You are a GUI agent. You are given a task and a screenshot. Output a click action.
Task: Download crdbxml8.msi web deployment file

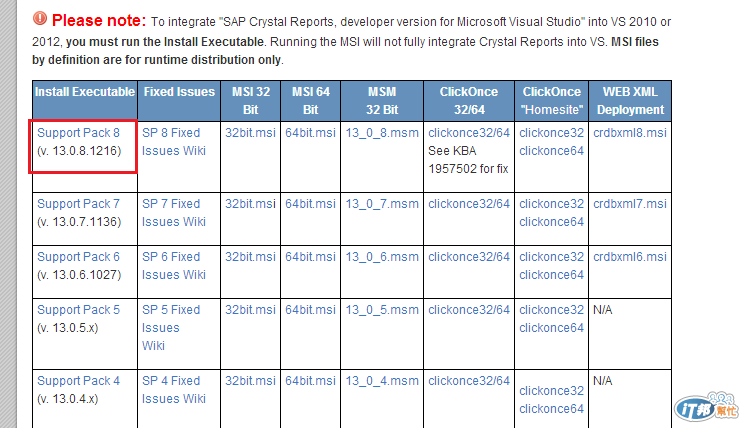click(630, 133)
